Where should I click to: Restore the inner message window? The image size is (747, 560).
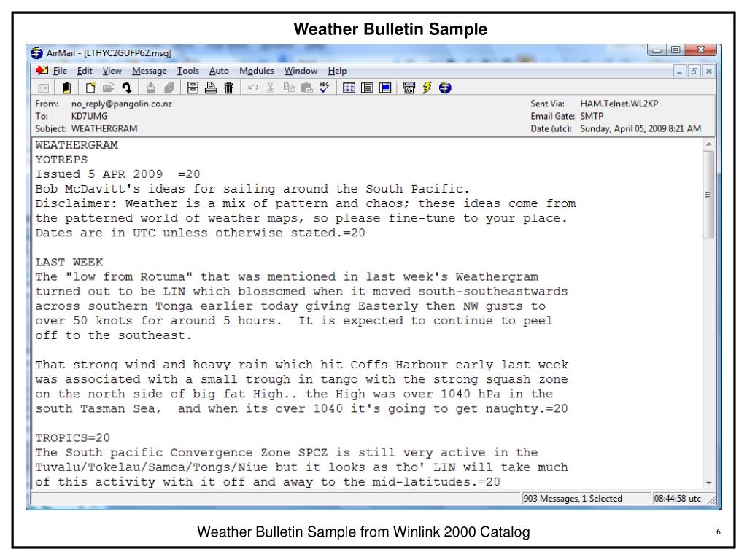694,71
